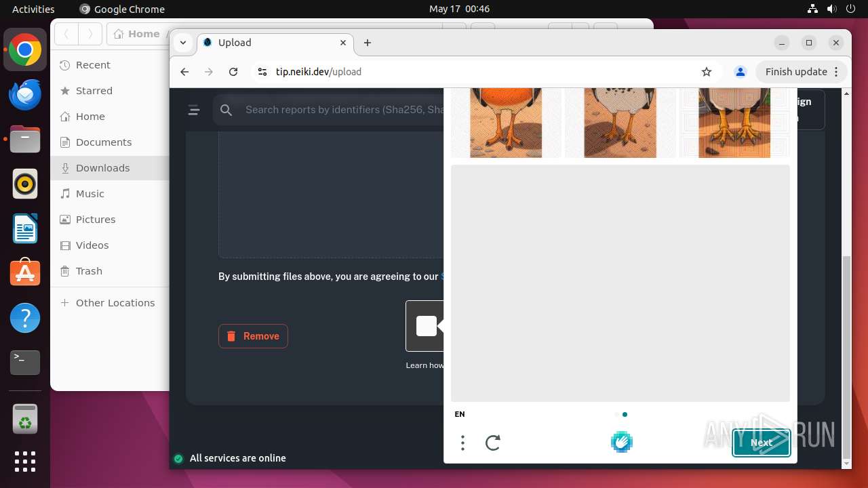Image resolution: width=868 pixels, height=488 pixels.
Task: Launch Thunderbird mail from the dock
Action: 25,95
